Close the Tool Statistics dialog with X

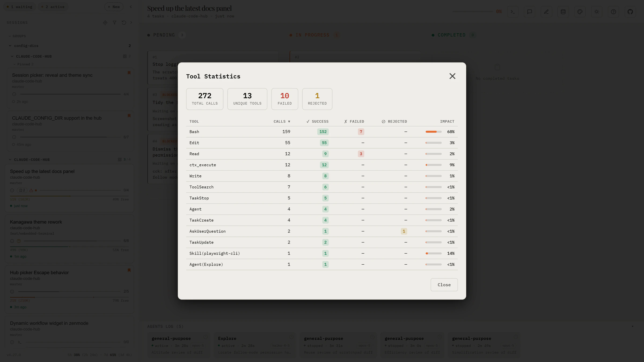[x=452, y=76]
